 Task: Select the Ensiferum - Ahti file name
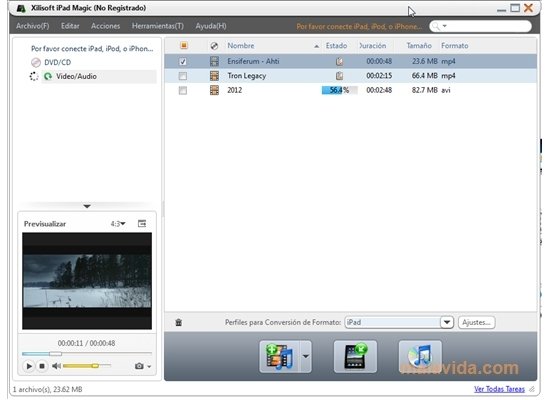(x=253, y=61)
